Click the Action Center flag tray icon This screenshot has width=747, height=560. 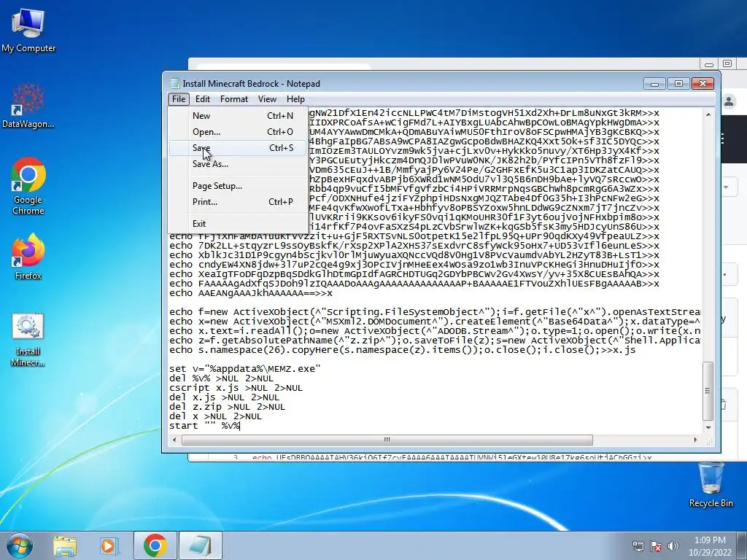coord(656,545)
